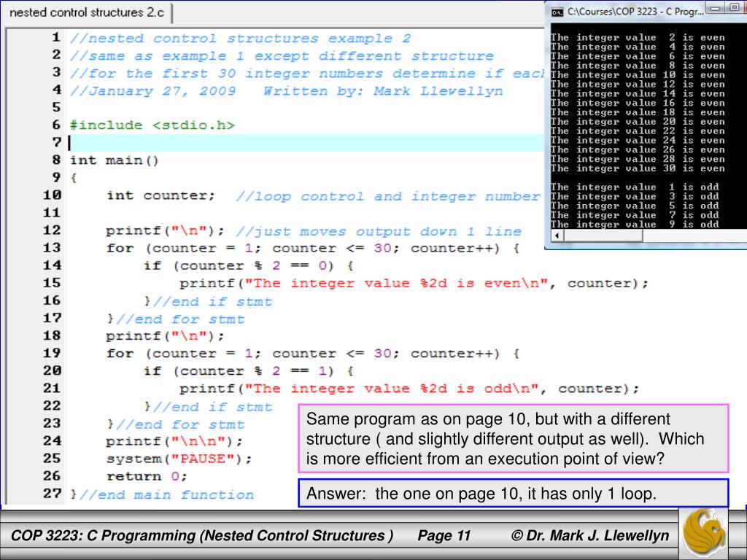The image size is (747, 560).
Task: Click the 'for' statement on line 19
Action: click(x=313, y=354)
